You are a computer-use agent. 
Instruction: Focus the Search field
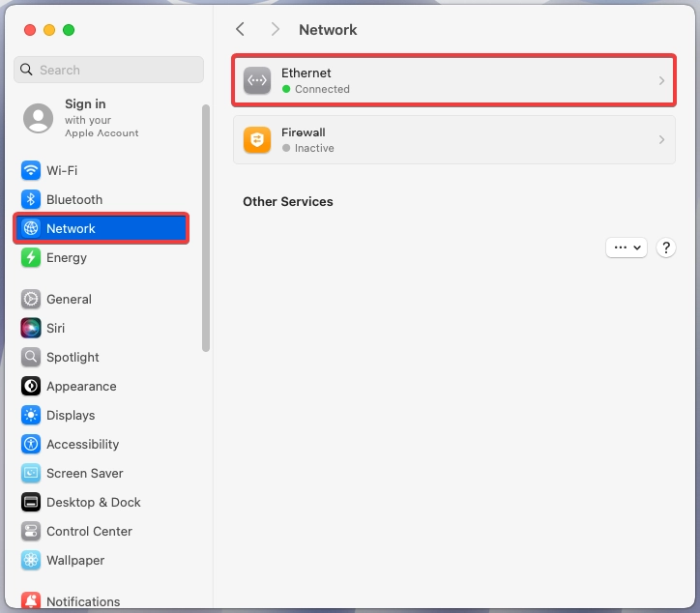[109, 70]
